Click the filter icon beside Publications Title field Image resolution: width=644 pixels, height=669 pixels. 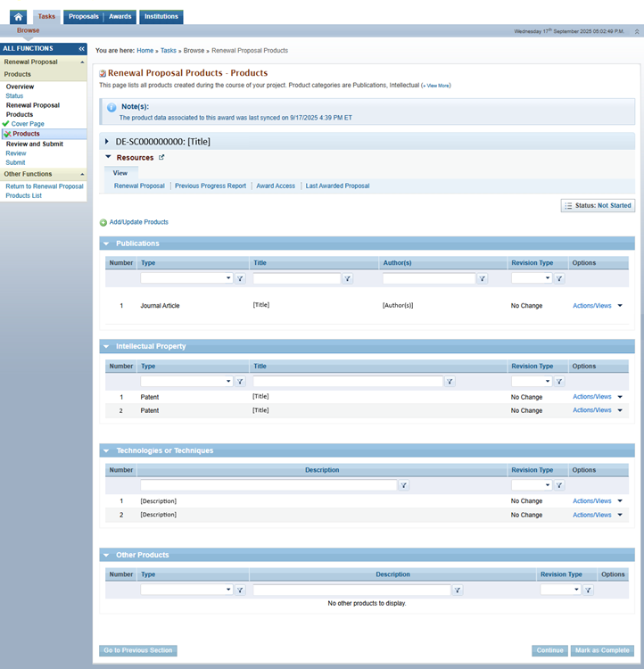[348, 279]
